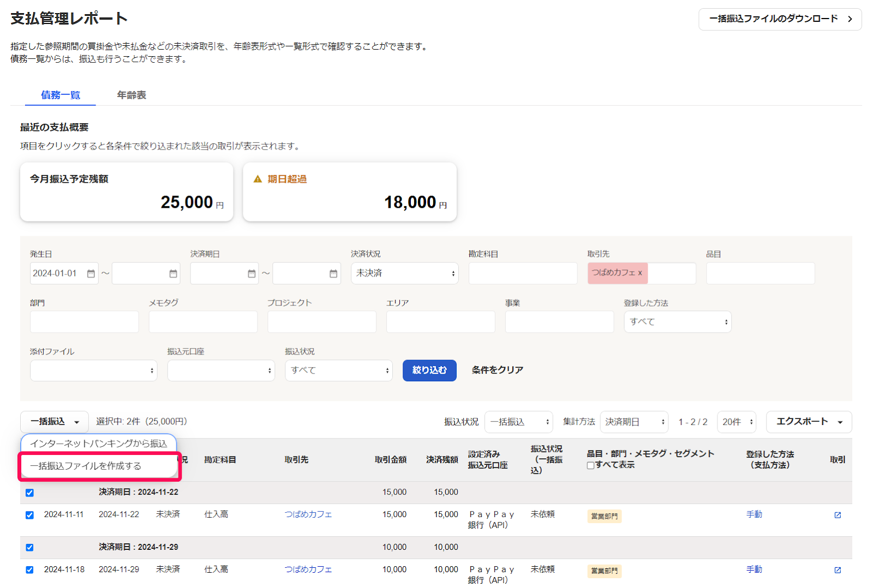
Task: Open the 振込状況 filter dropdown showing すべて
Action: pos(338,370)
